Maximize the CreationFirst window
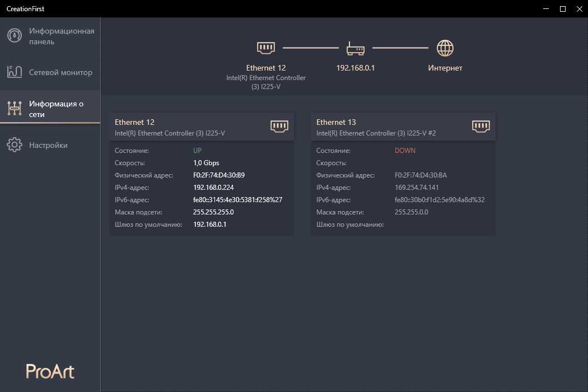 pyautogui.click(x=563, y=8)
